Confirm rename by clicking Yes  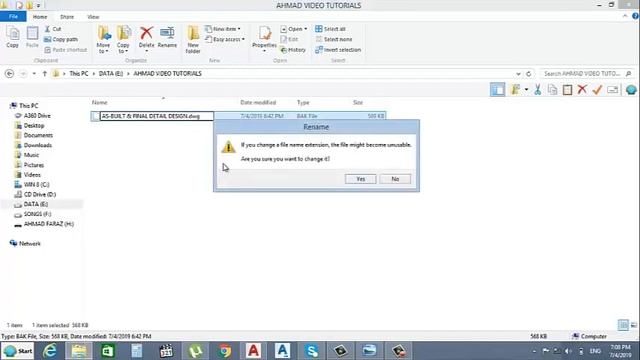tap(360, 179)
